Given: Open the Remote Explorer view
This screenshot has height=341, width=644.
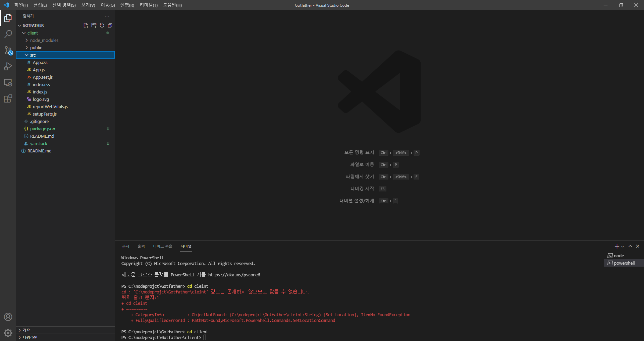Looking at the screenshot, I should (8, 82).
